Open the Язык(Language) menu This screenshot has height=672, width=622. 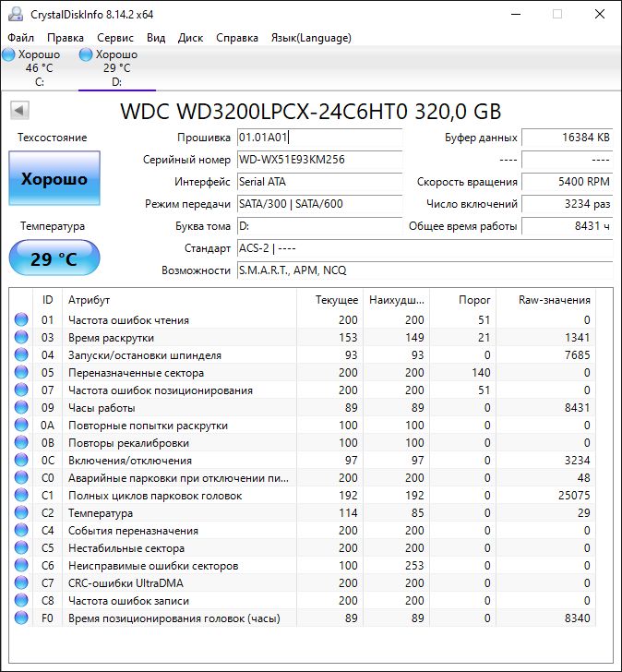[311, 38]
